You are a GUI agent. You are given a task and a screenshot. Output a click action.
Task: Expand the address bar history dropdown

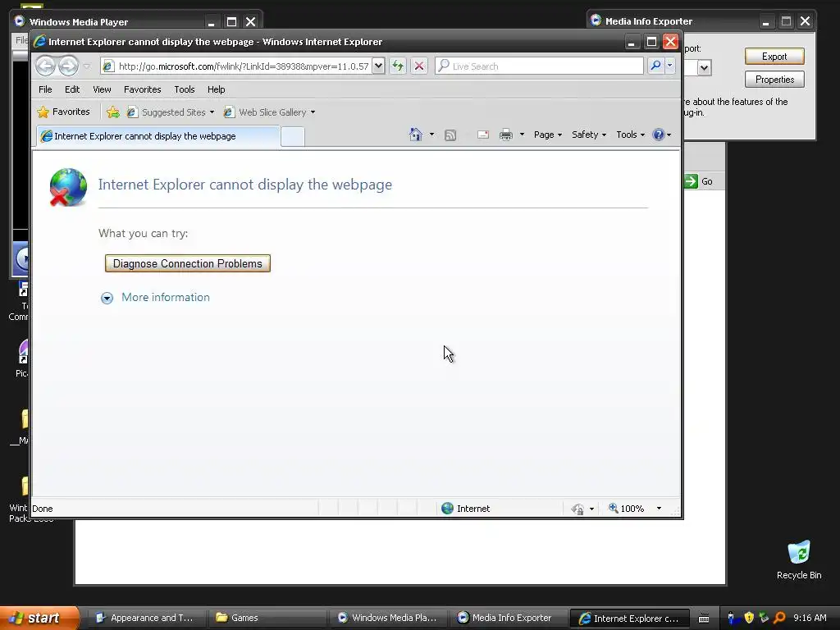tap(378, 66)
